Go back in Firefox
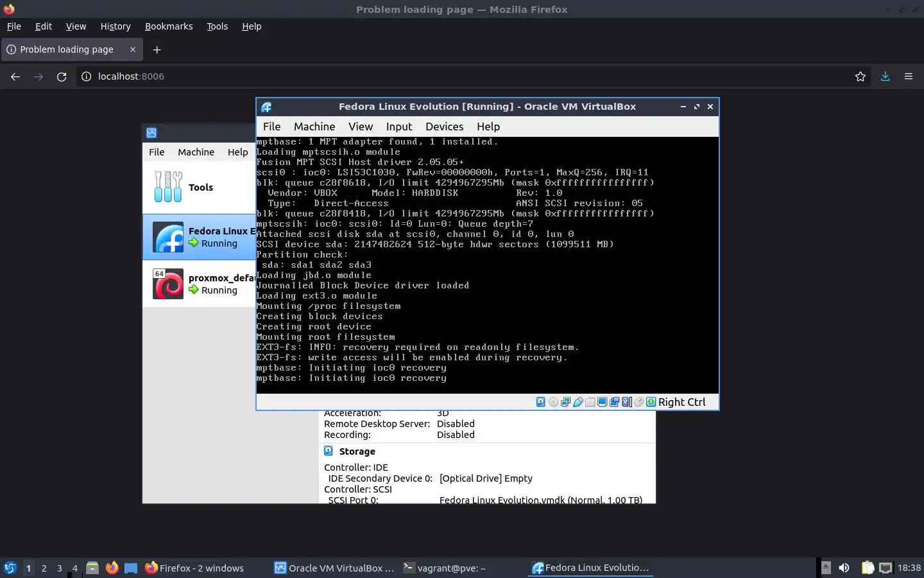Screen dimensions: 924x578 point(15,76)
